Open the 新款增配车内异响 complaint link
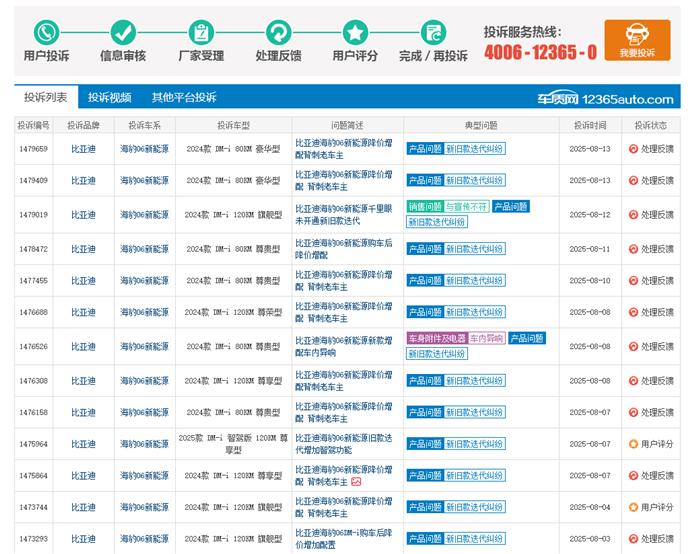Screen dimensions: 700x554 344,346
